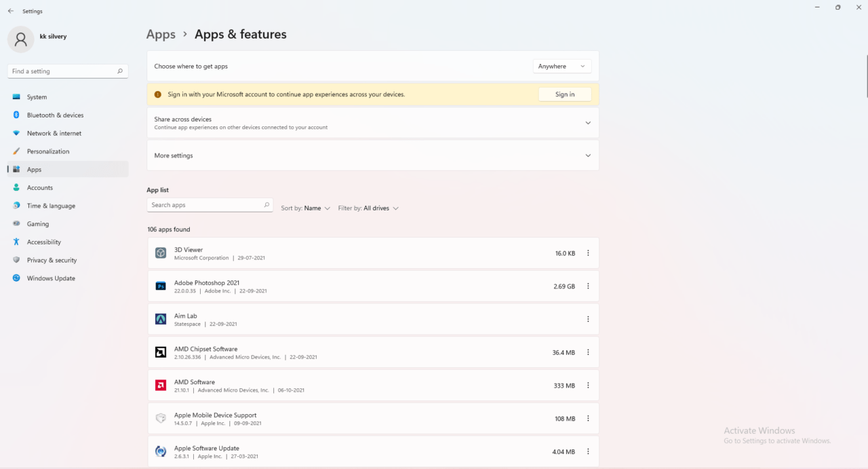
Task: Click the Time & language globe icon
Action: pos(16,206)
